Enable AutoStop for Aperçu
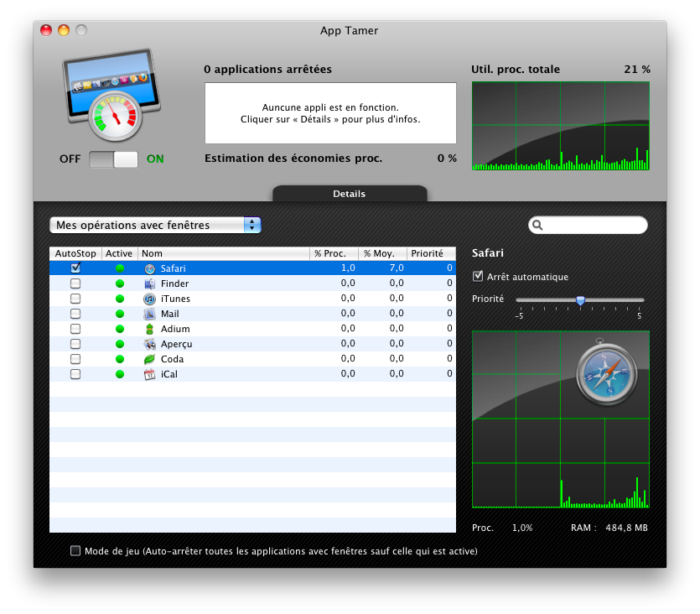 75,344
